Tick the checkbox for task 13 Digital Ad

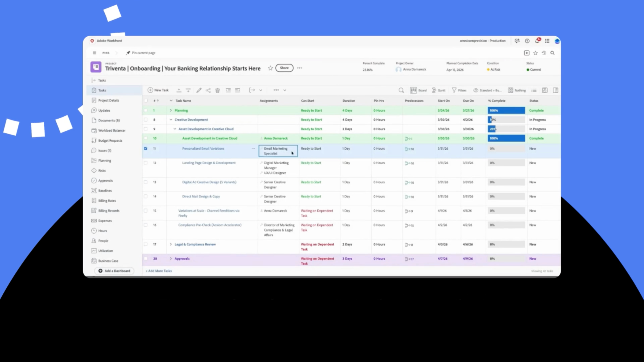146,182
